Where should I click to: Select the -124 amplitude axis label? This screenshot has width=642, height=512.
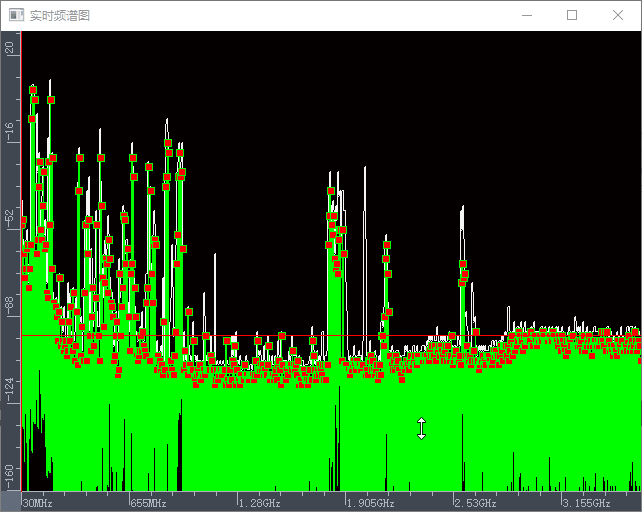pos(11,389)
